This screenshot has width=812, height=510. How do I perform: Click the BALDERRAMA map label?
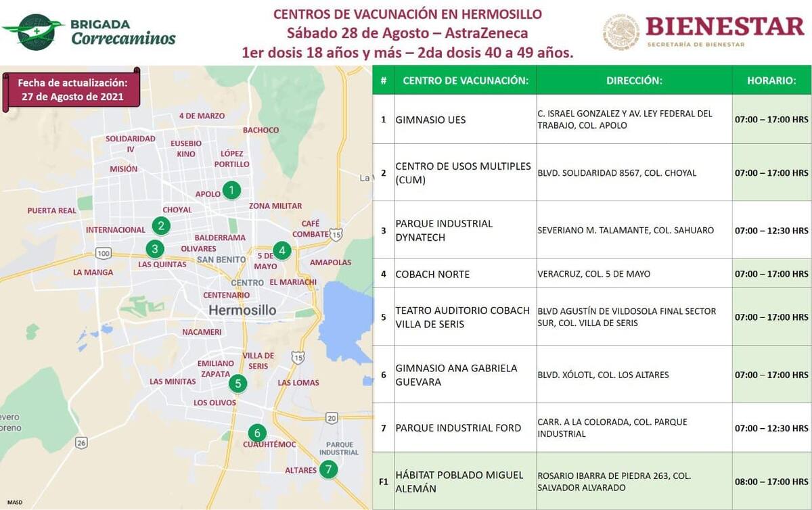[x=220, y=237]
